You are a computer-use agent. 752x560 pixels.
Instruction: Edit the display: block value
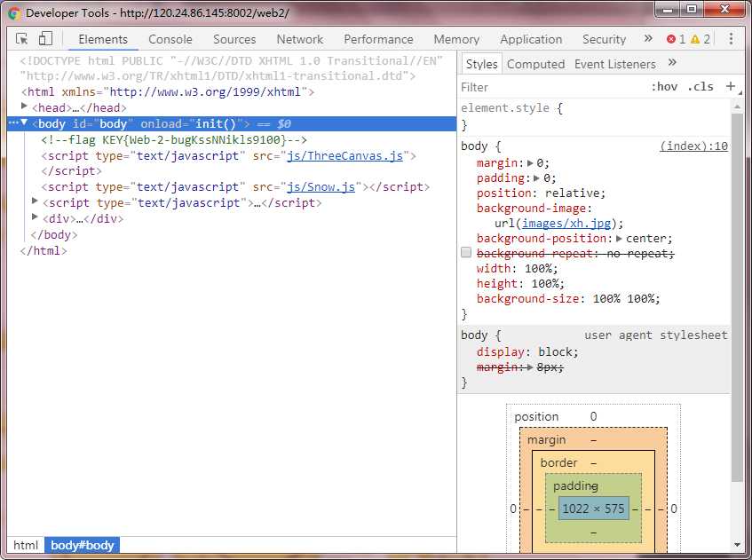click(x=555, y=352)
